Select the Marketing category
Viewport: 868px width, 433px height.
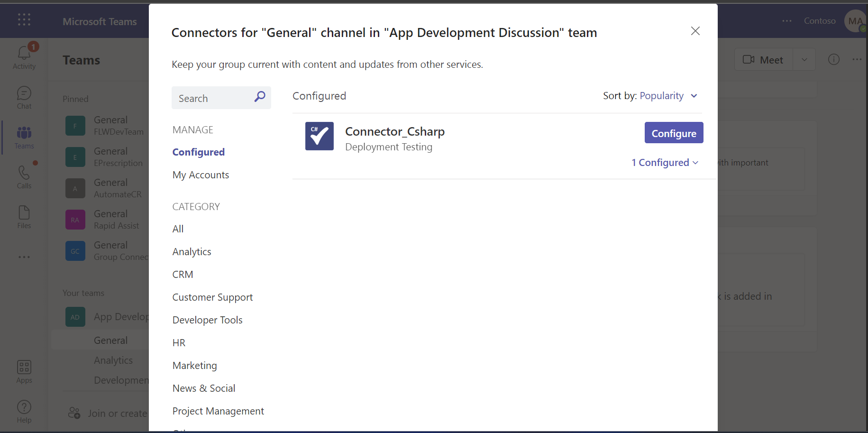[195, 366]
